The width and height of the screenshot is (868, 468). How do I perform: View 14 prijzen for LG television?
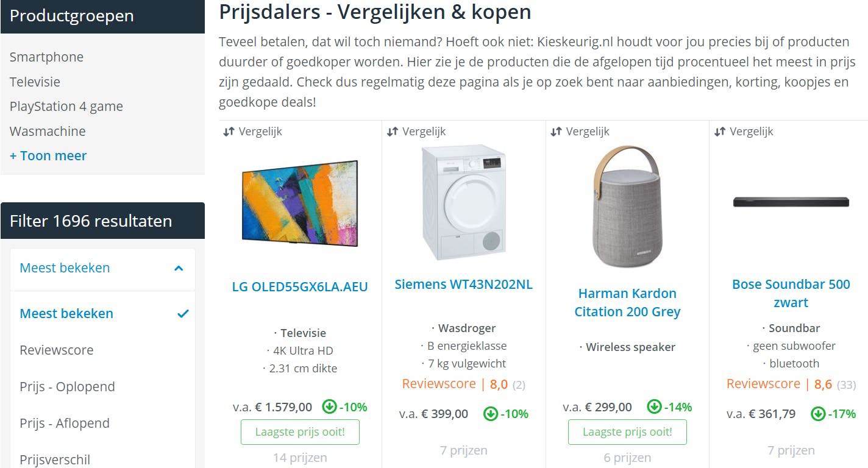click(300, 458)
